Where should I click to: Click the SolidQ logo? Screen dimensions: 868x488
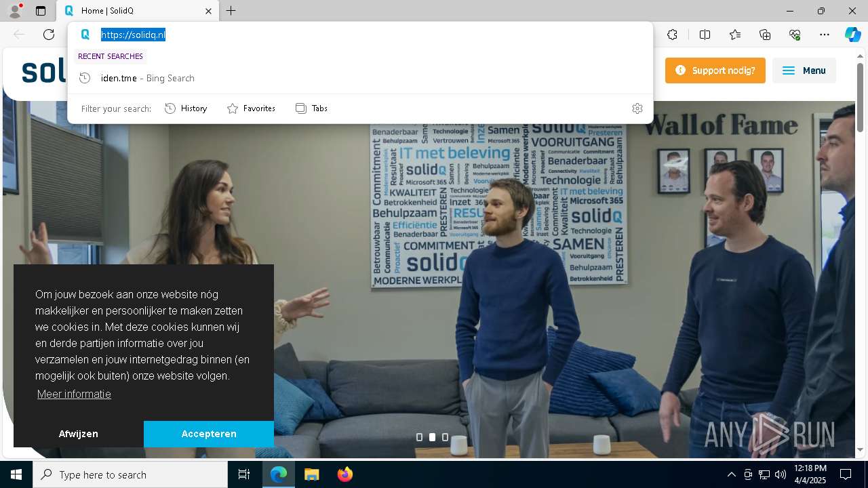tap(44, 71)
